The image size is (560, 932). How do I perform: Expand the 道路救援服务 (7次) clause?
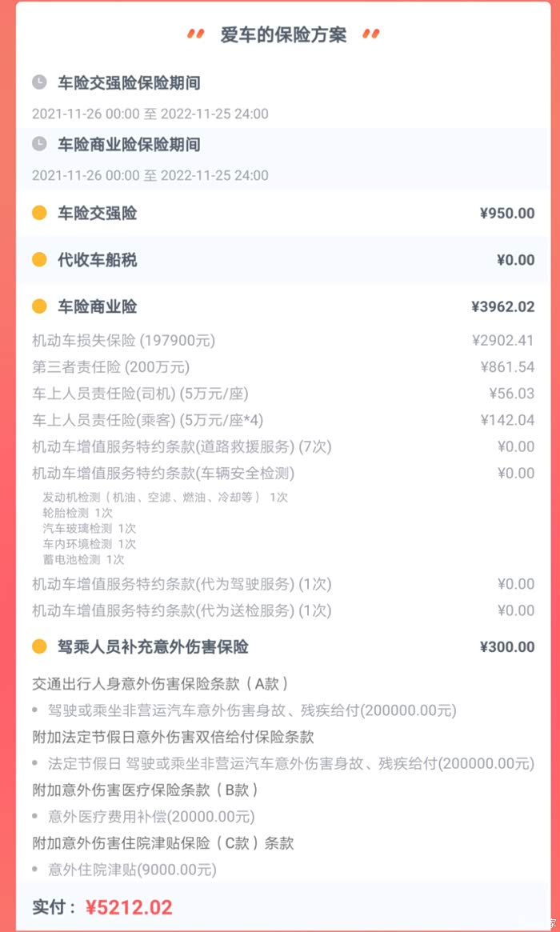[182, 446]
